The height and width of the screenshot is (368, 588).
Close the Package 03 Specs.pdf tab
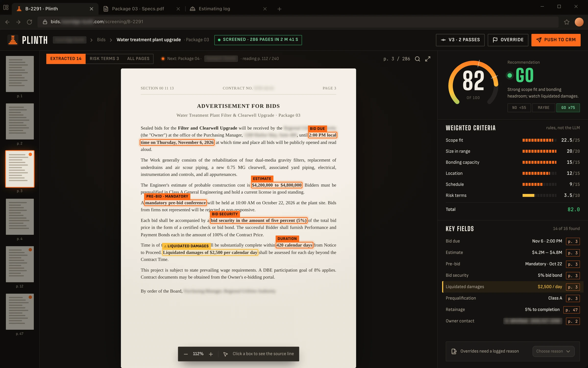[x=178, y=9]
